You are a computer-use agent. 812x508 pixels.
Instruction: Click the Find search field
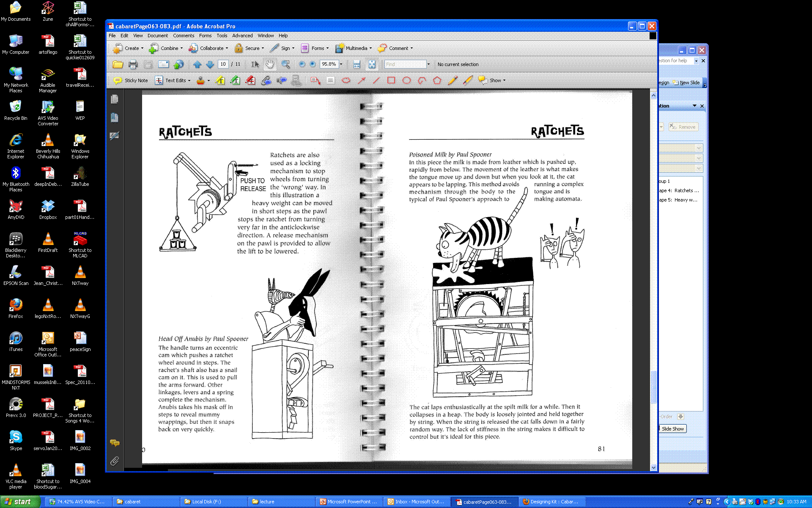pos(406,64)
